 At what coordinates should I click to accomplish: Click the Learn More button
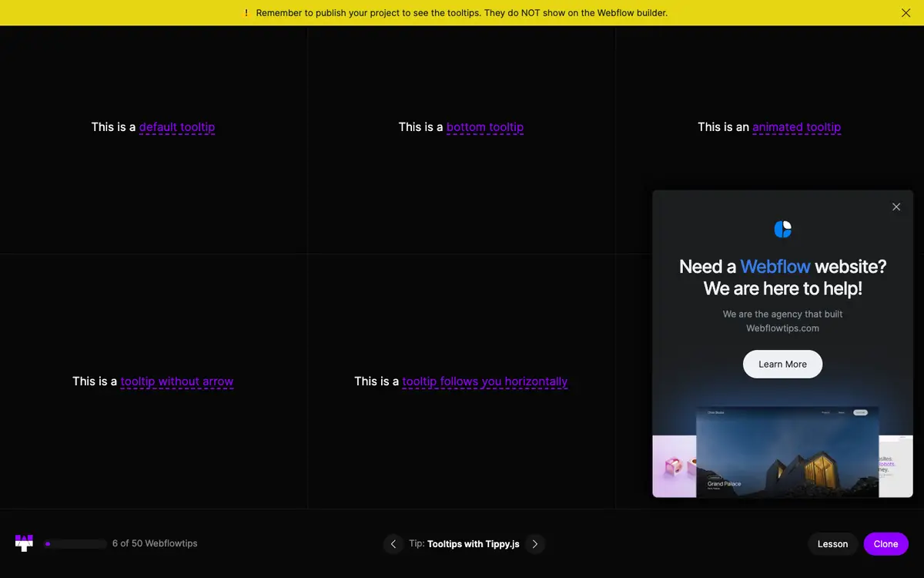pos(783,365)
